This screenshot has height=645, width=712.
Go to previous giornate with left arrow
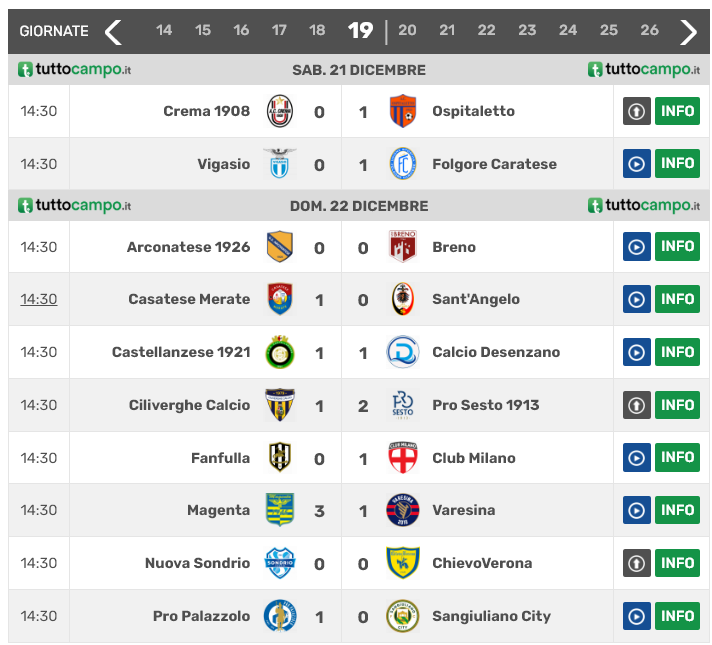click(113, 32)
